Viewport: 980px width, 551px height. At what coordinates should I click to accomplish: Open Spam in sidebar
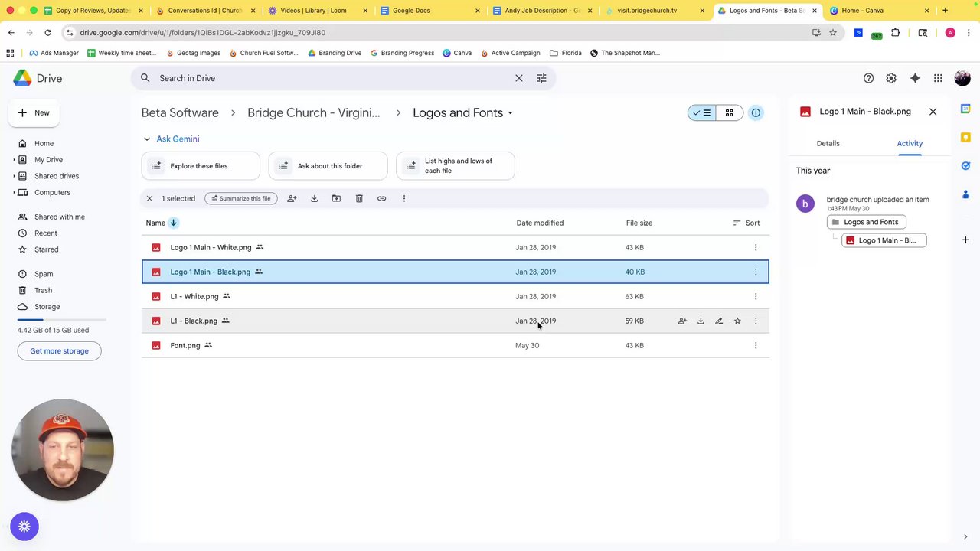click(44, 274)
